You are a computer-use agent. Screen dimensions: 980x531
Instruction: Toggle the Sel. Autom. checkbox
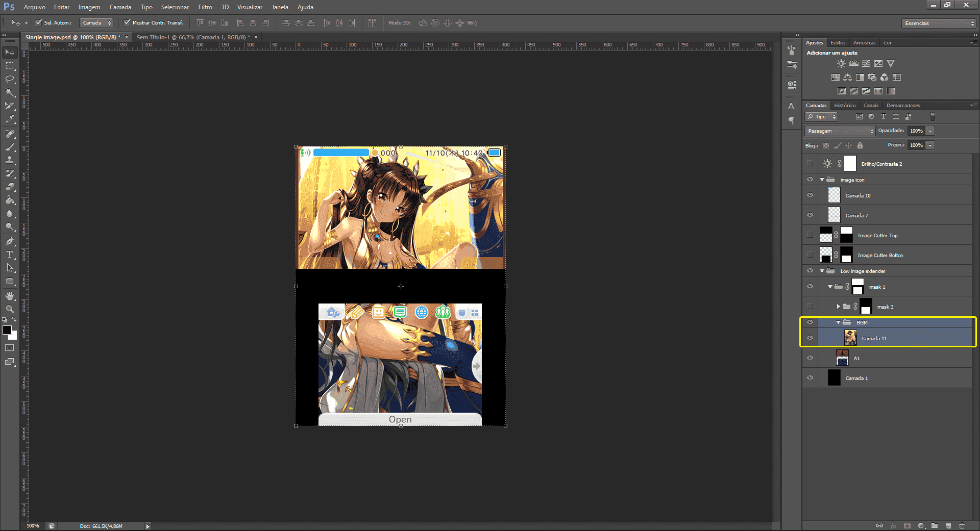[38, 22]
